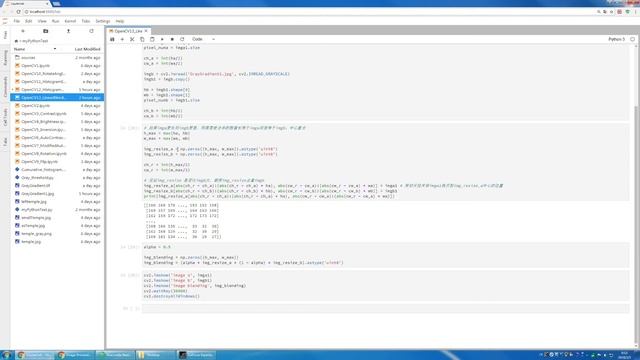
Task: Select the OpenCV12_Histogram... notebook
Action: point(57,89)
